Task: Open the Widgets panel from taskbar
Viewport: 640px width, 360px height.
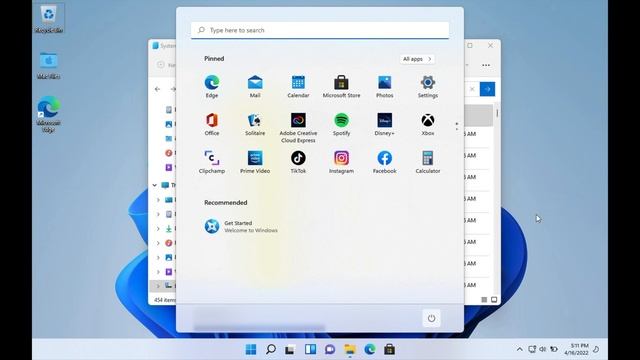Action: pyautogui.click(x=310, y=349)
